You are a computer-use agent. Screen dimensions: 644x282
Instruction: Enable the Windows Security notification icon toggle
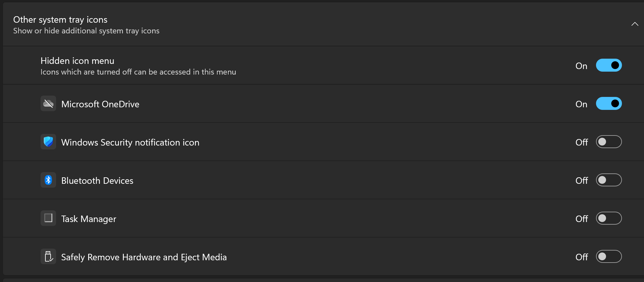click(609, 142)
